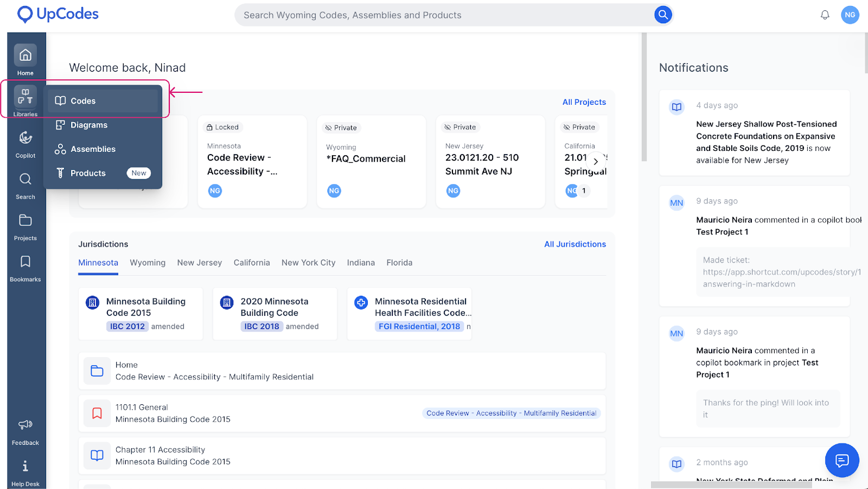The width and height of the screenshot is (868, 489).
Task: Click Residential Health Facilities medical icon
Action: click(361, 302)
